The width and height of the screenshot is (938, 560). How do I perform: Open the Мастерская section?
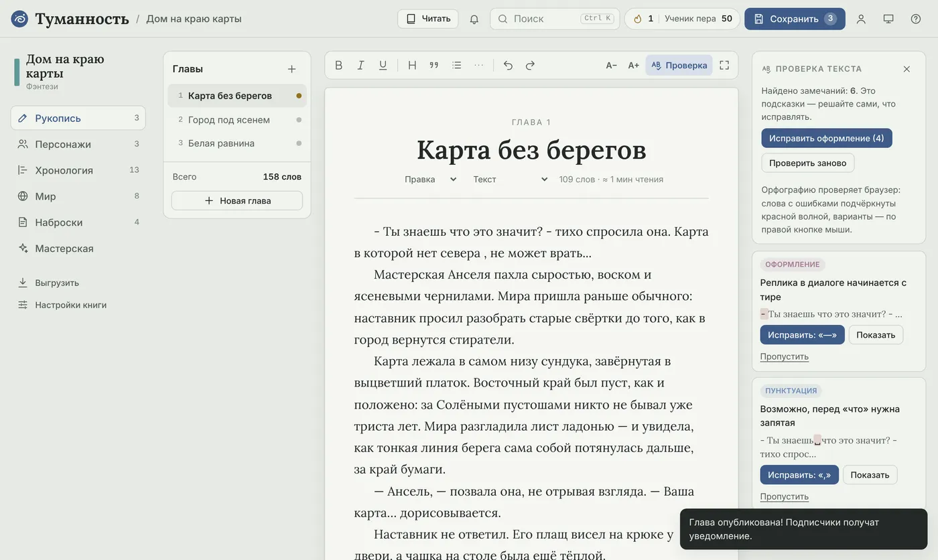pyautogui.click(x=78, y=249)
